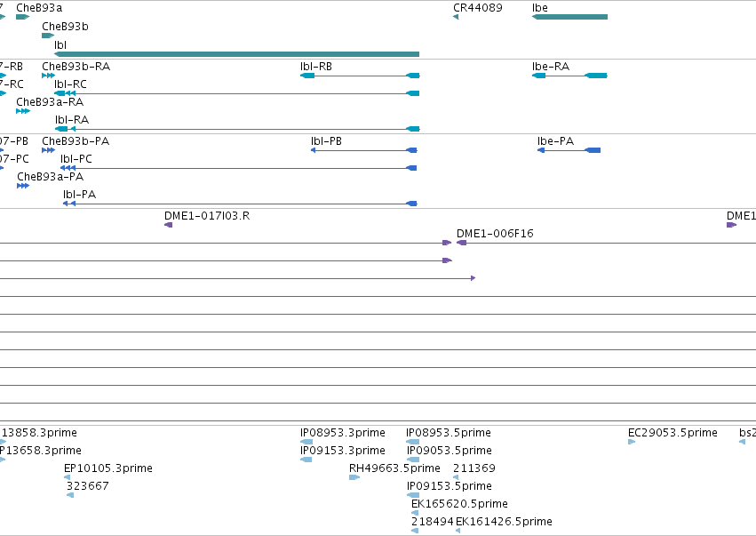Screen dimensions: 756x536
Task: Select the IP09153.5prime EST glyph
Action: tap(413, 495)
